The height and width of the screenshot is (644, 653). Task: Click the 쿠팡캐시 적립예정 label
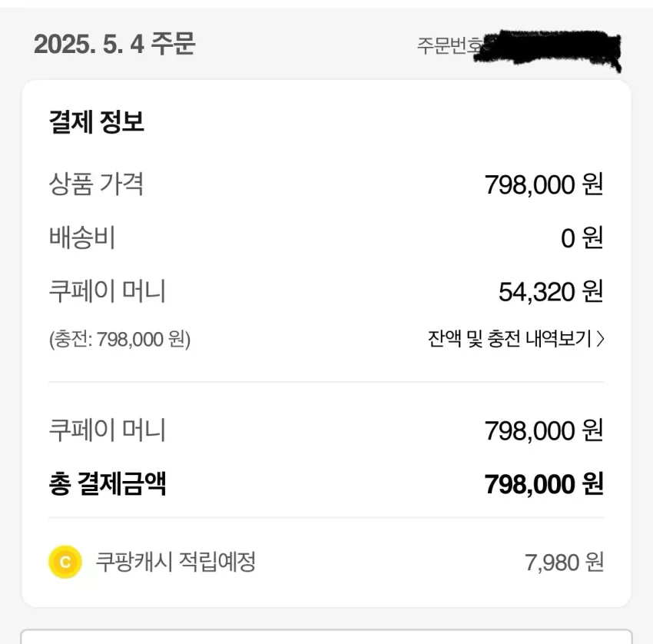tap(176, 562)
